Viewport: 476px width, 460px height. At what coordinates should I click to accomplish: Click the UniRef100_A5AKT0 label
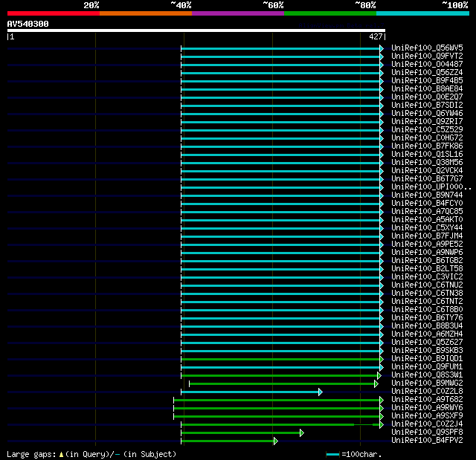tap(427, 219)
